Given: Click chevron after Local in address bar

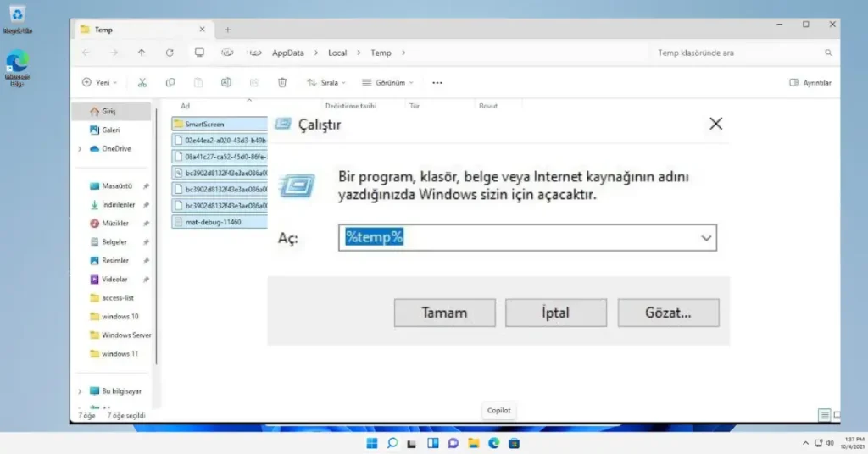Looking at the screenshot, I should (x=359, y=53).
